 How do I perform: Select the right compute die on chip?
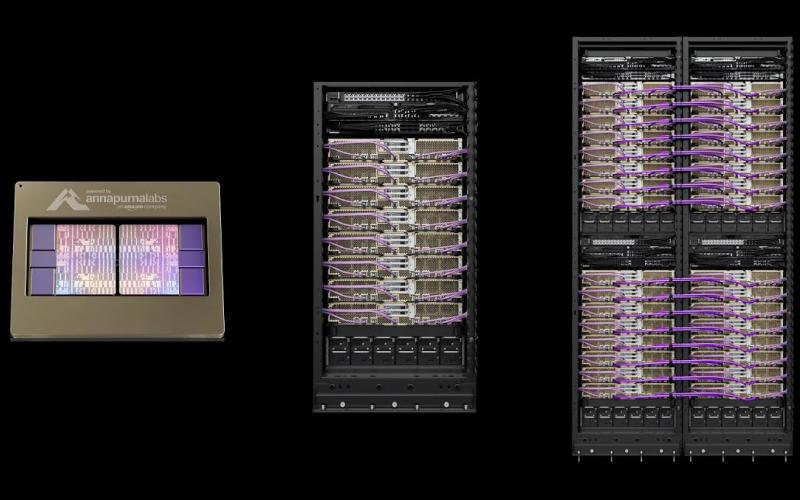(147, 259)
